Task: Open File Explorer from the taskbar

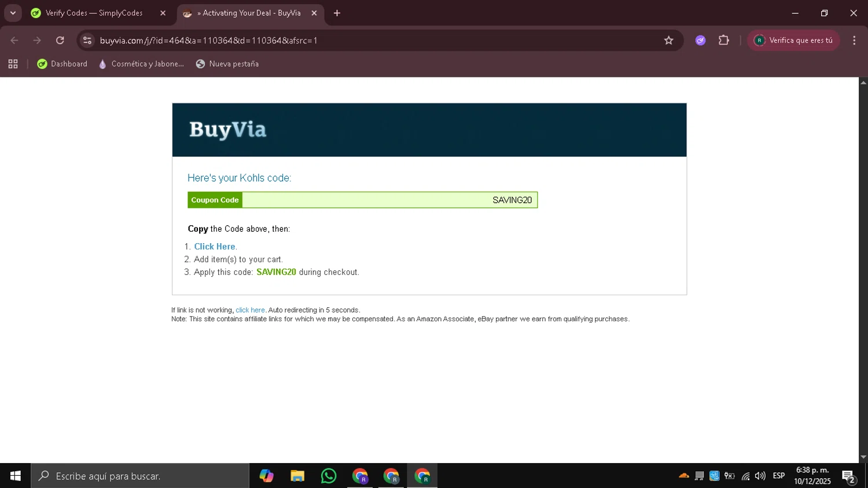Action: click(x=297, y=476)
